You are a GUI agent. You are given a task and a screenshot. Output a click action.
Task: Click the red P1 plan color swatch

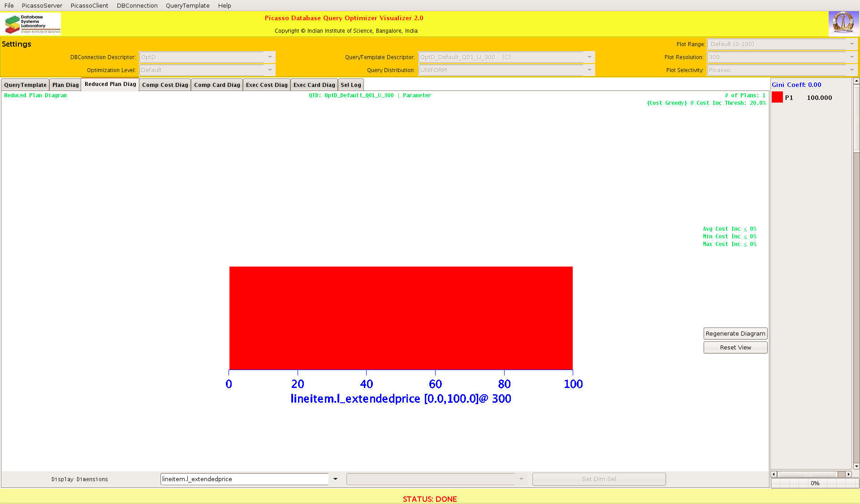coord(777,98)
